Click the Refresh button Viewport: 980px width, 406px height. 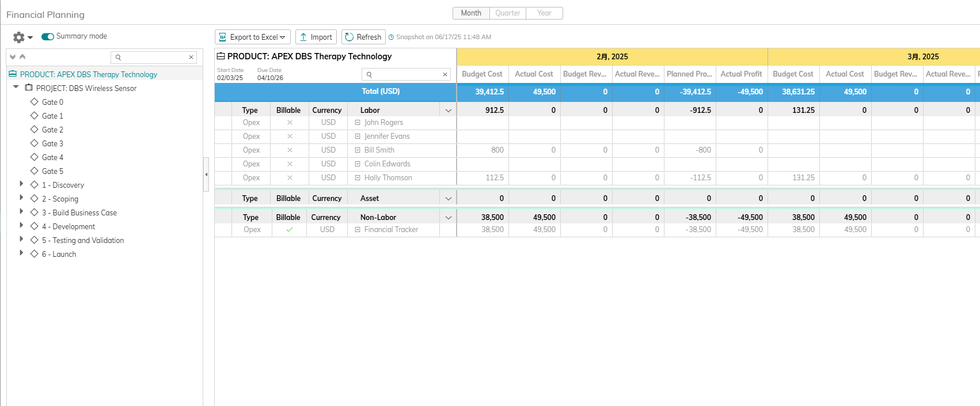363,37
